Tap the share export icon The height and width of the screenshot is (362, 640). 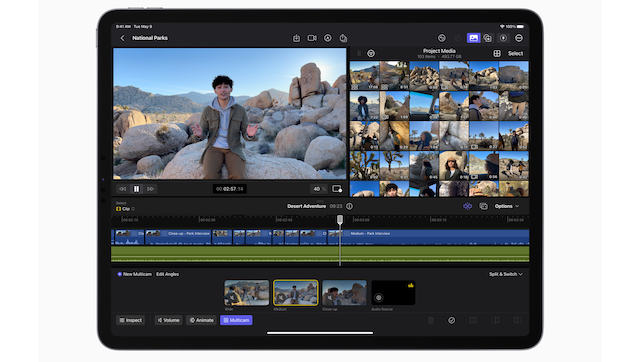click(x=343, y=38)
